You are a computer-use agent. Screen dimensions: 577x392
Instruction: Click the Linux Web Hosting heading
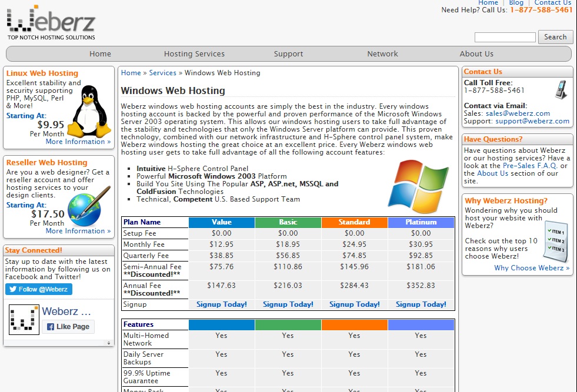click(42, 73)
